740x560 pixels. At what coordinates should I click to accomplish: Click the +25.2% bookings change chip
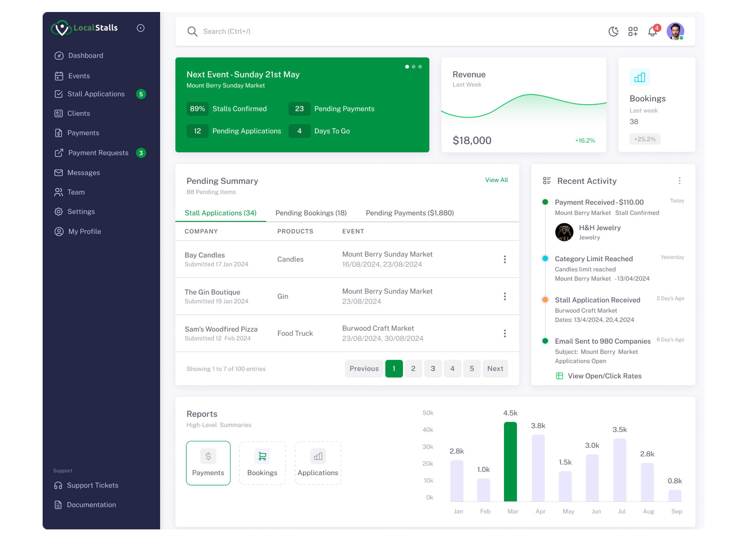(x=645, y=139)
